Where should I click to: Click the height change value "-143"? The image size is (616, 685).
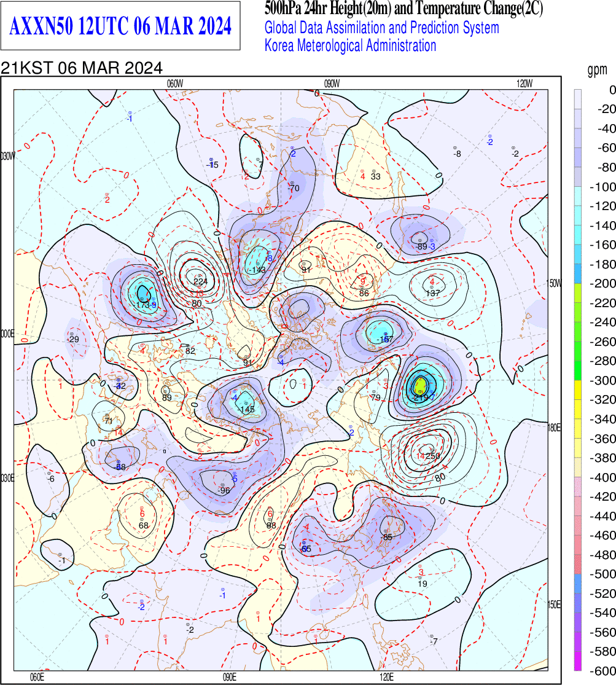pos(258,270)
